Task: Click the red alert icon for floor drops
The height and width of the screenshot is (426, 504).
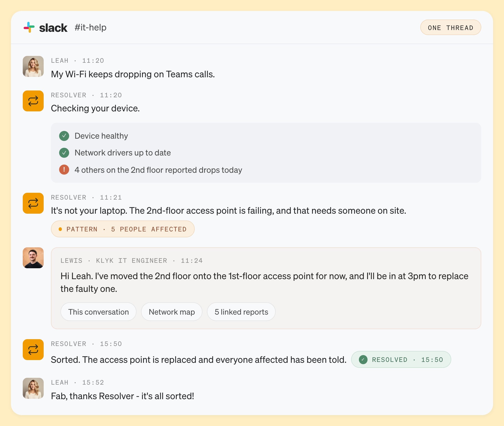Action: point(64,170)
